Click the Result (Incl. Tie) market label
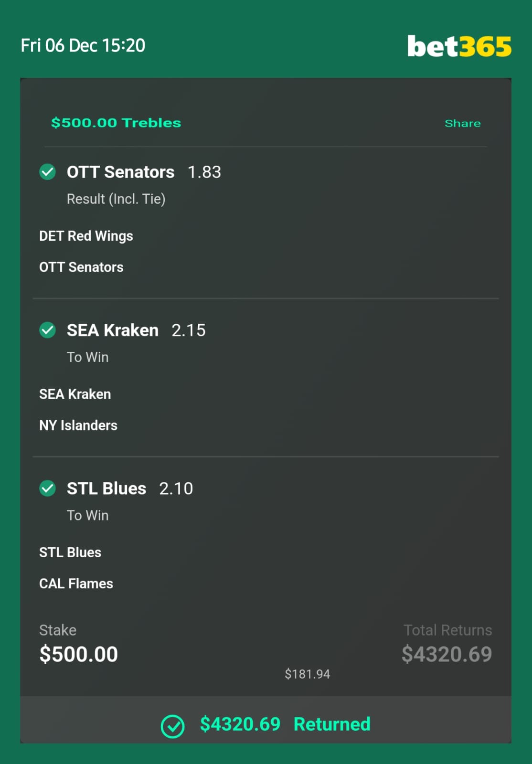Image resolution: width=532 pixels, height=764 pixels. tap(116, 199)
